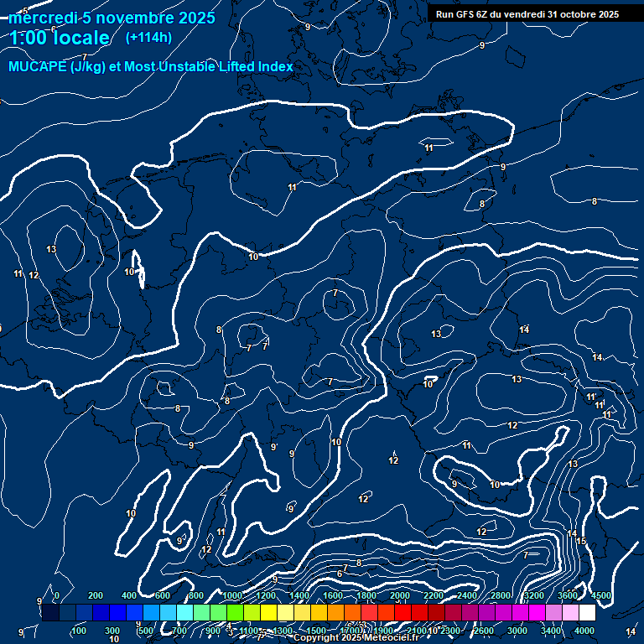
Task: Click the 'Copyright 2025 Meteociel.fr' text
Action: click(x=356, y=637)
